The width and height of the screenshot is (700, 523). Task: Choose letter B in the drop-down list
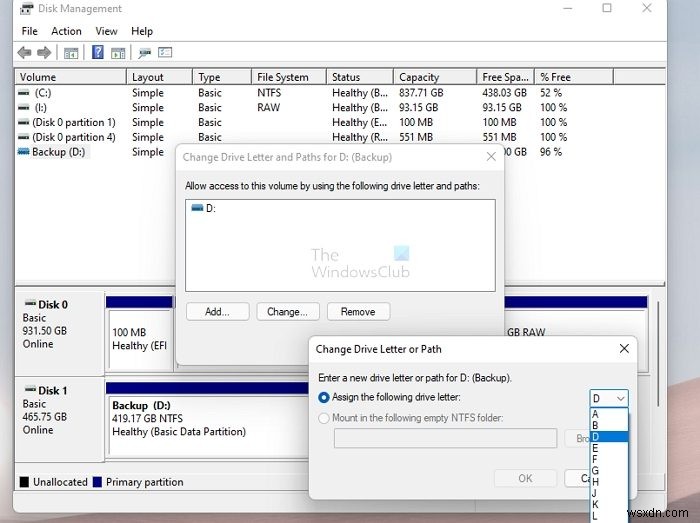pos(609,425)
